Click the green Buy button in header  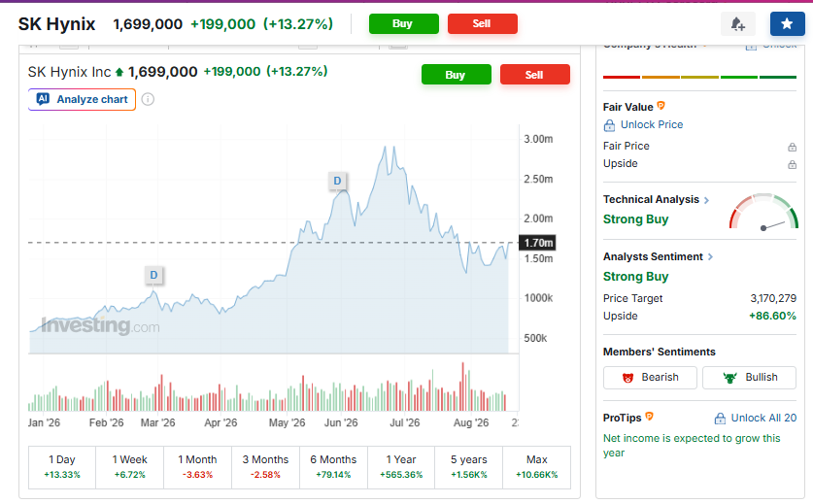tap(404, 24)
